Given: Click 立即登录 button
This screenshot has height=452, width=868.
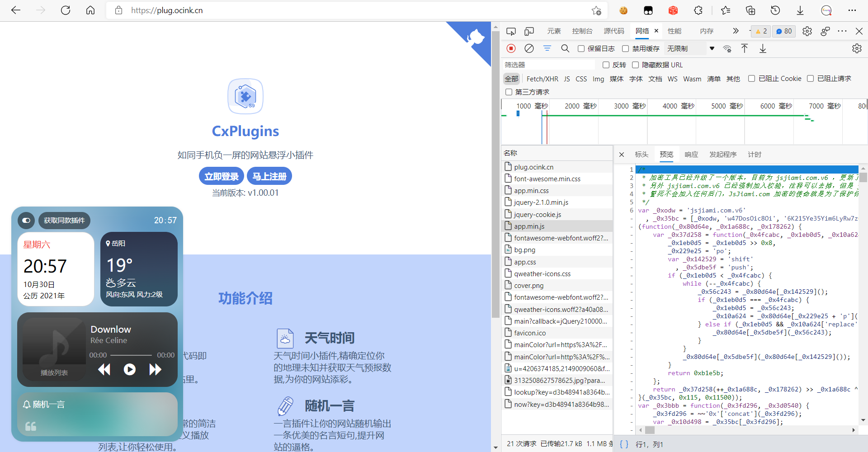Looking at the screenshot, I should [222, 176].
